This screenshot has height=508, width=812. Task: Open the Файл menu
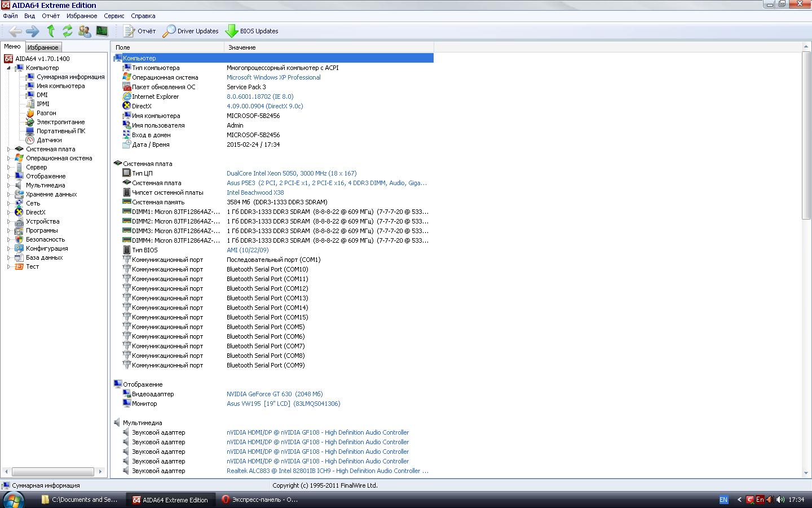(x=10, y=16)
